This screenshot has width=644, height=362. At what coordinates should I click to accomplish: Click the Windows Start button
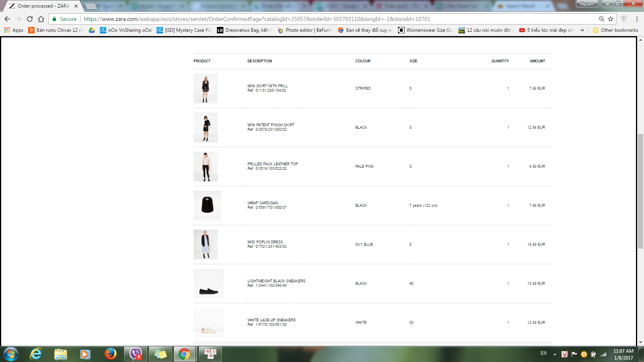[x=10, y=354]
